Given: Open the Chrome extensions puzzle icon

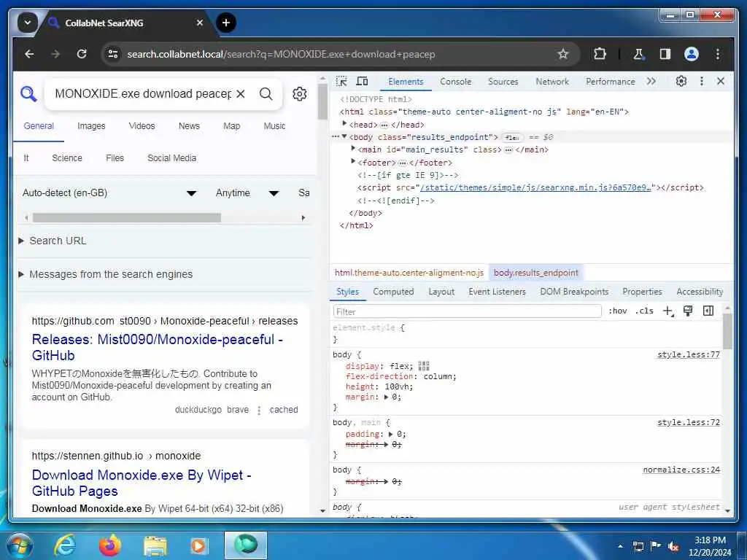Looking at the screenshot, I should (600, 54).
